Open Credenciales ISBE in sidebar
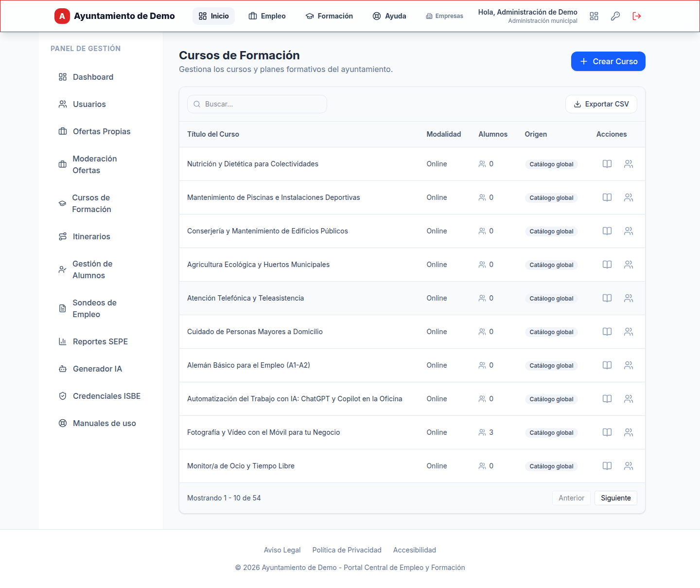This screenshot has width=700, height=588. click(x=101, y=396)
